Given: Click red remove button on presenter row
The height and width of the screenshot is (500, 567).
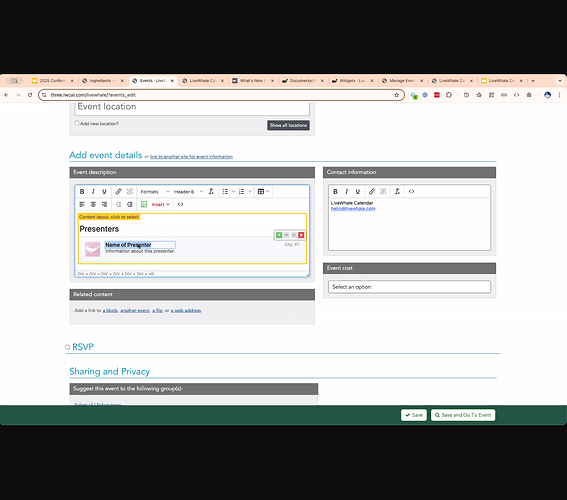Looking at the screenshot, I should click(x=301, y=235).
